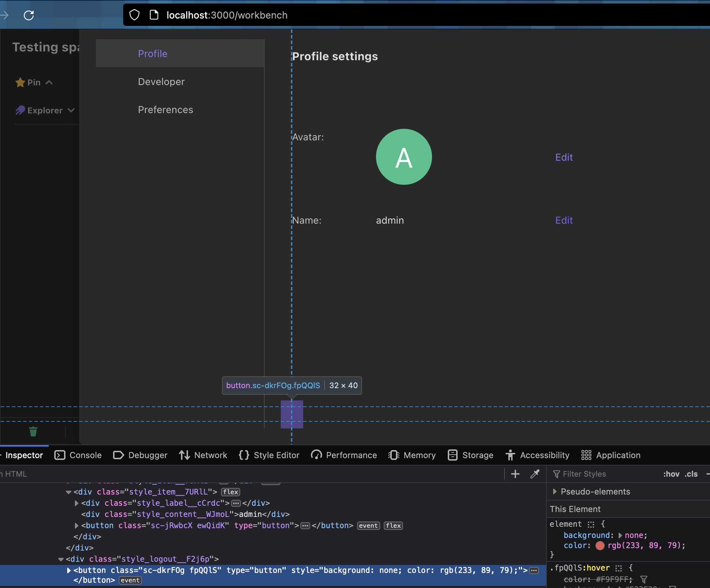The image size is (710, 588).
Task: Toggle the :hov pseudo-class panel
Action: (x=671, y=474)
